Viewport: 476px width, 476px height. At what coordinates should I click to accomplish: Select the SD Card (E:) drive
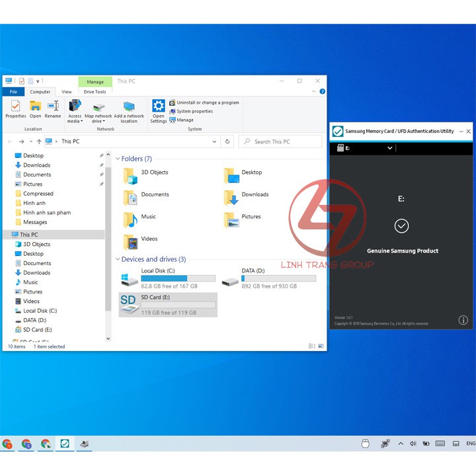(168, 304)
